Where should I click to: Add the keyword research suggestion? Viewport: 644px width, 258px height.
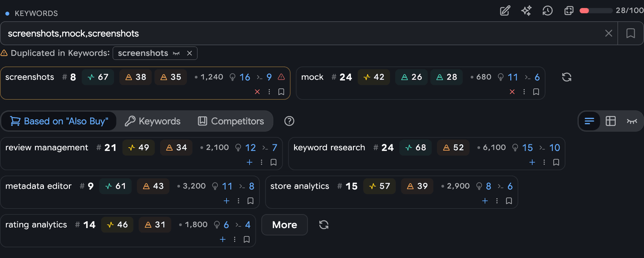pos(532,162)
